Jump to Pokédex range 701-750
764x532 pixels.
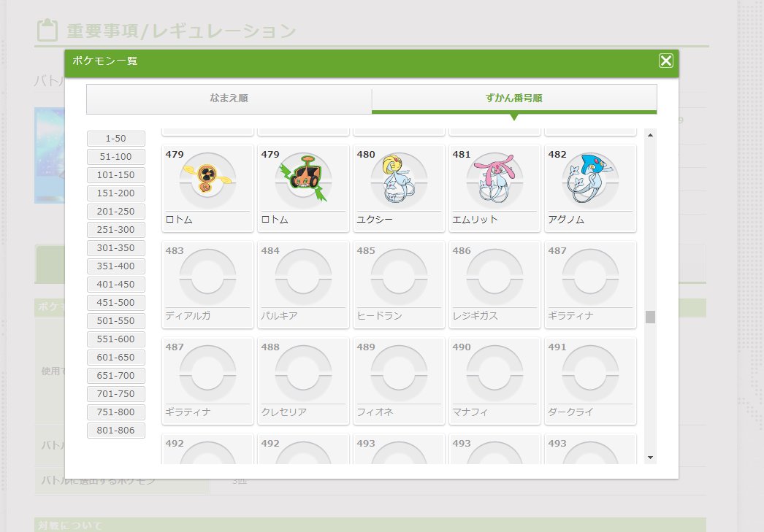click(x=116, y=394)
